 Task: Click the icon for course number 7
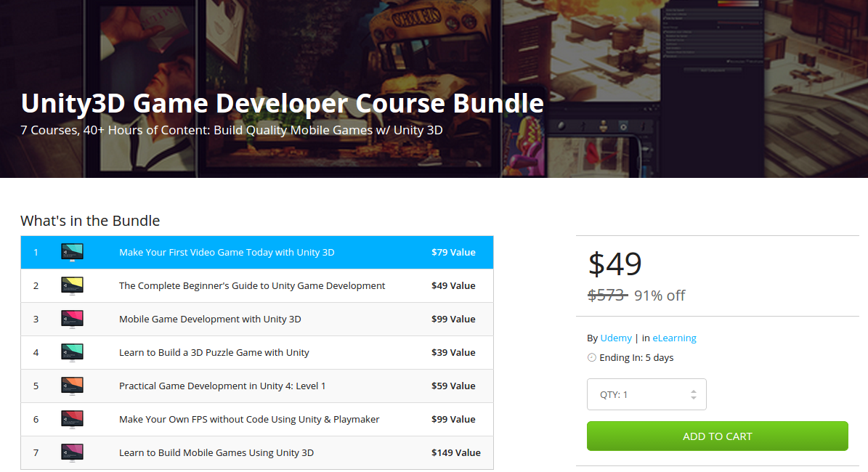tap(72, 453)
